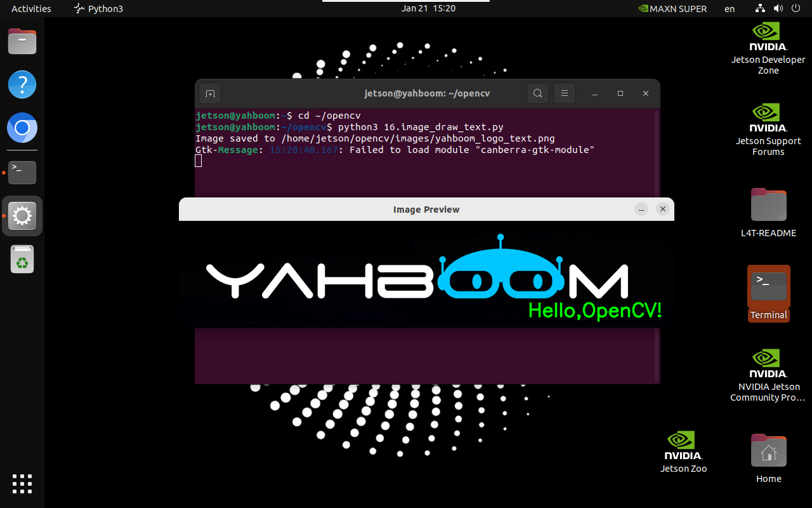Click the 'cd ~/opencv' command line

(329, 116)
